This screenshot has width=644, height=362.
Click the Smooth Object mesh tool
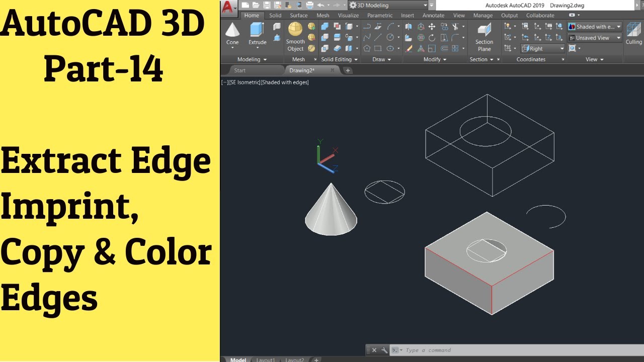(x=295, y=37)
